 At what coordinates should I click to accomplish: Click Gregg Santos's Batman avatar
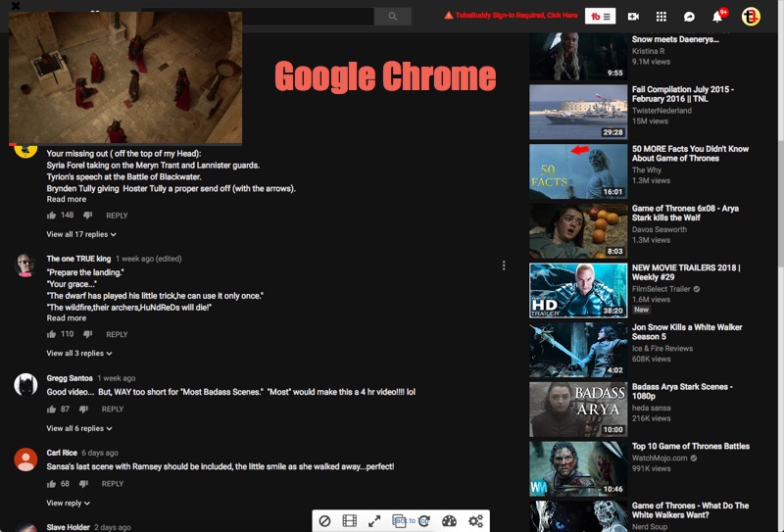tap(25, 385)
